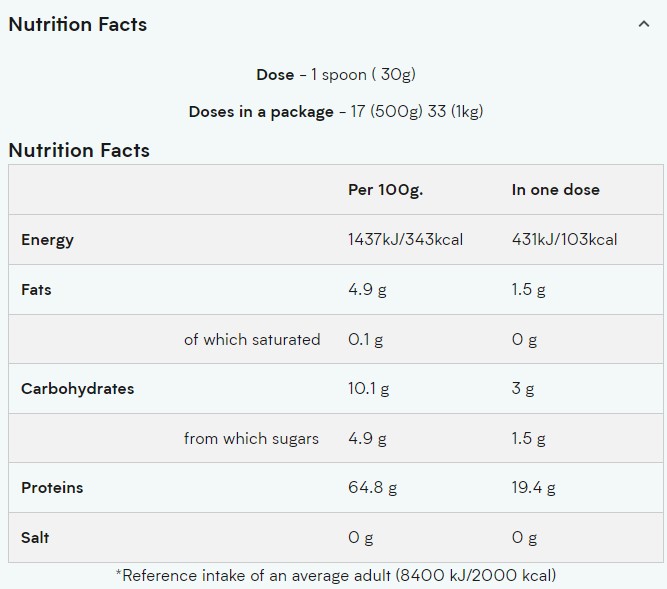Collapse the Nutrition Facts section chevron
The image size is (667, 589).
(643, 24)
